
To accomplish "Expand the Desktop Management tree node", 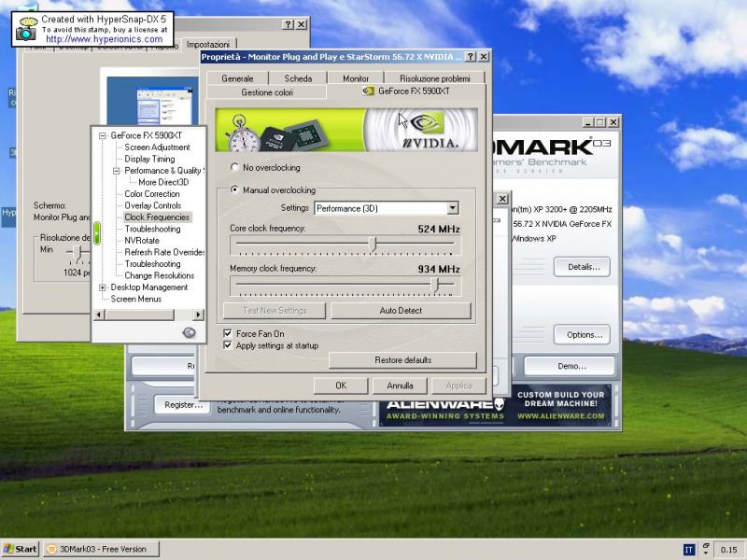I will [x=103, y=287].
